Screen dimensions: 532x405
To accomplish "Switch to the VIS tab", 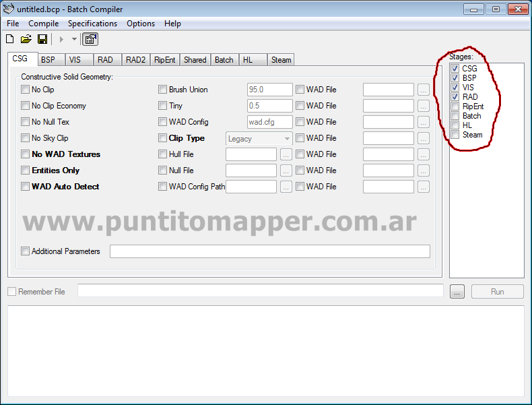I will coord(79,60).
